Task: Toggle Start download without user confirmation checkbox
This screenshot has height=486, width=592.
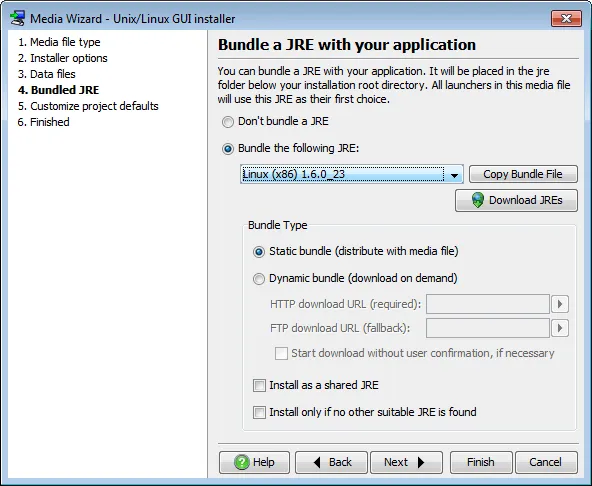Action: pos(281,353)
